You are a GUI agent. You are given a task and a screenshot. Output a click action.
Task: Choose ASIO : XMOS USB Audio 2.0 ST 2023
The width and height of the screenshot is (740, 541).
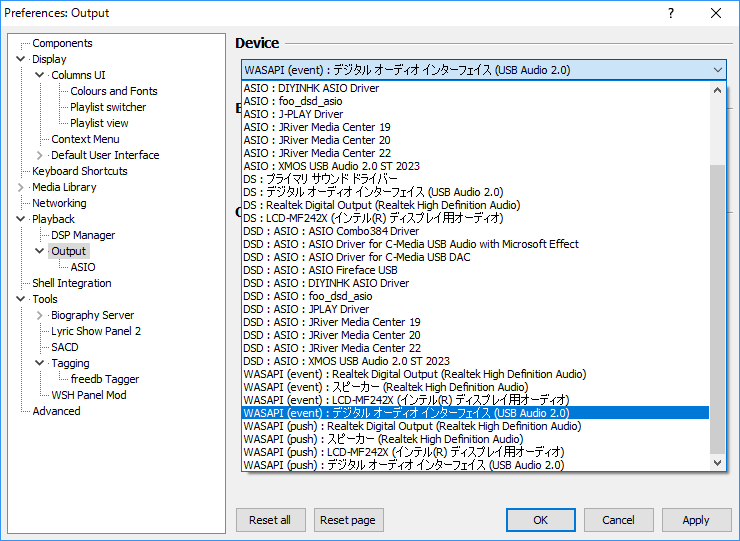coord(475,166)
